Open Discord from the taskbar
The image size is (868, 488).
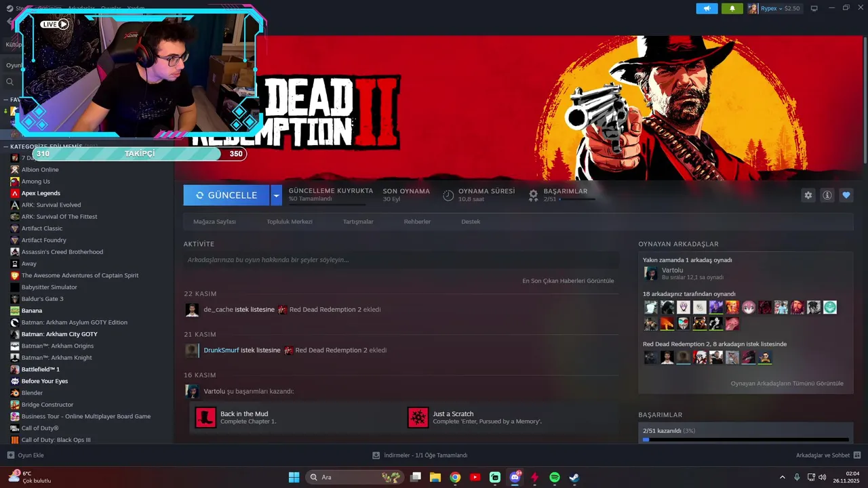(x=515, y=477)
